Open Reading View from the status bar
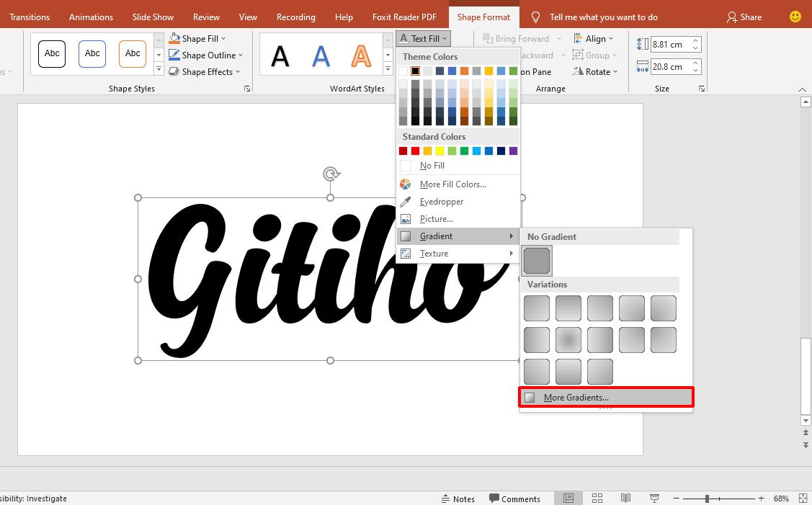This screenshot has height=505, width=812. pos(625,498)
